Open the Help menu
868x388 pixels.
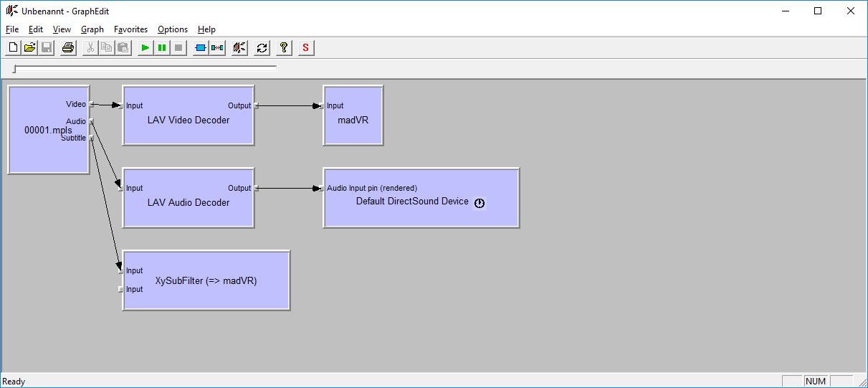206,29
